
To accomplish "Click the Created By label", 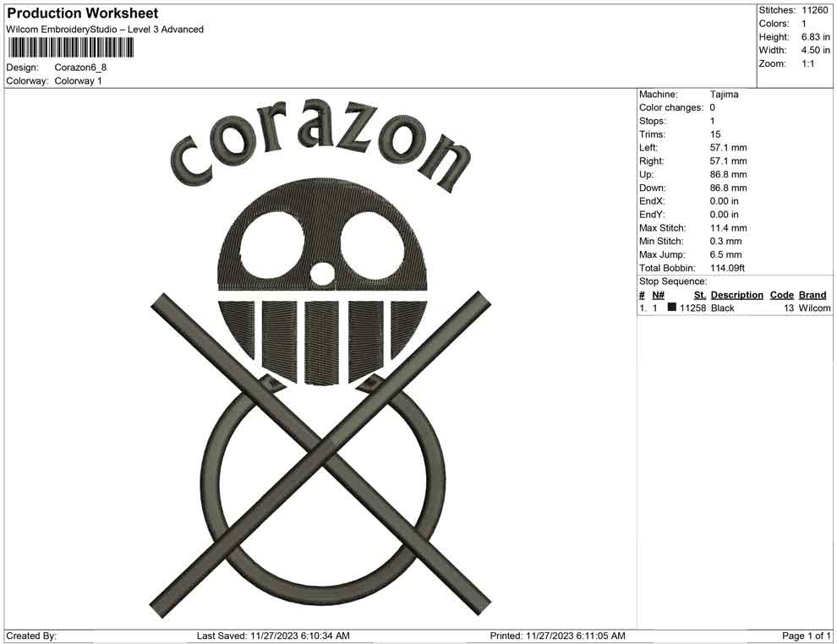I will pos(31,636).
